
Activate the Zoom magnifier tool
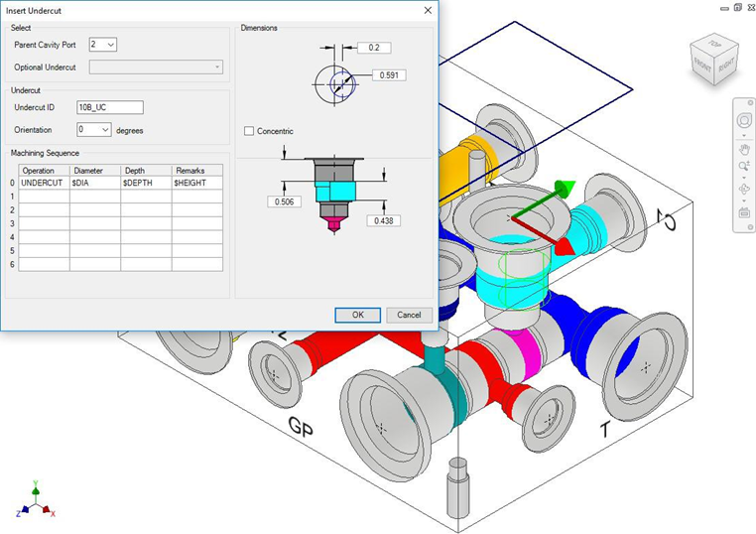pos(743,166)
